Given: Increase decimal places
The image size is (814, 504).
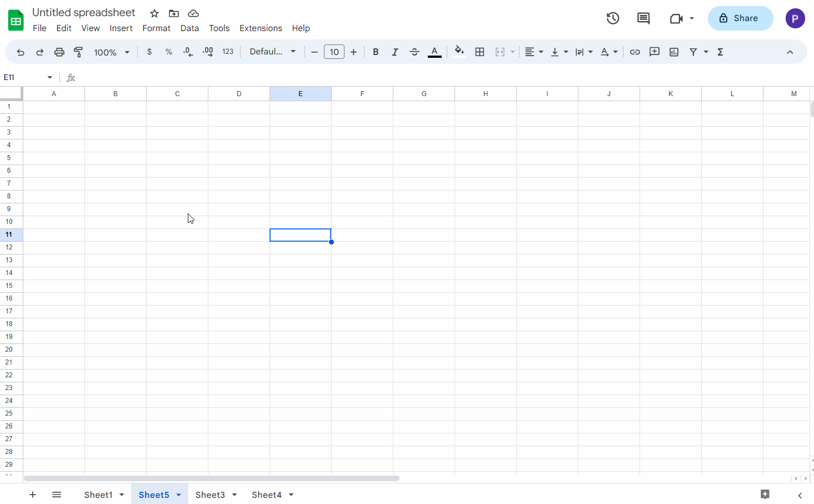Looking at the screenshot, I should [x=208, y=52].
